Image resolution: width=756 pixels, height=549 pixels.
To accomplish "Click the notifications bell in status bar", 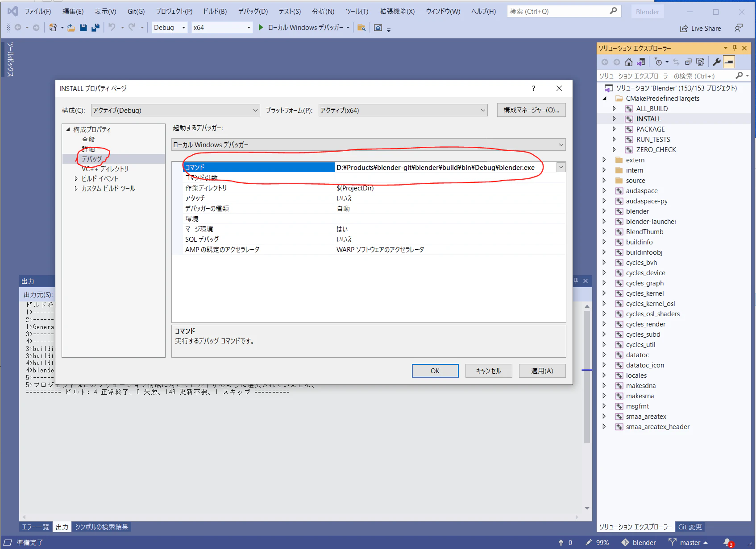I will coord(728,543).
